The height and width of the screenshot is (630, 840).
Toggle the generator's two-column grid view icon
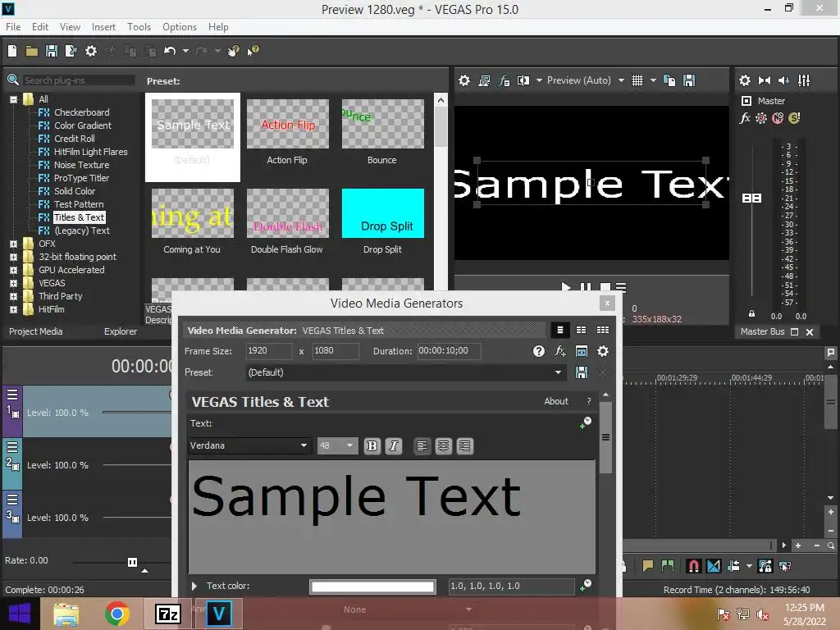pos(582,330)
